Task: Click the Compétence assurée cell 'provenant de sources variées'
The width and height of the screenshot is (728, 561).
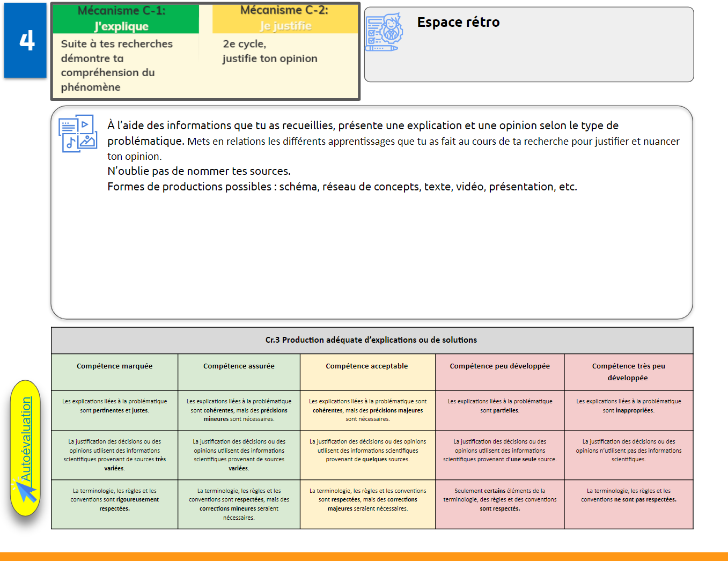Action: point(239,455)
